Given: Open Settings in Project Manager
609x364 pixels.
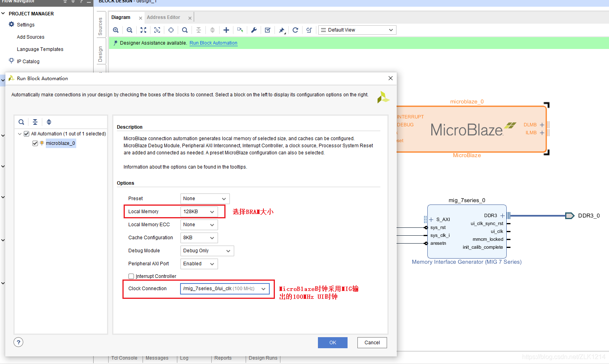Looking at the screenshot, I should pos(26,25).
